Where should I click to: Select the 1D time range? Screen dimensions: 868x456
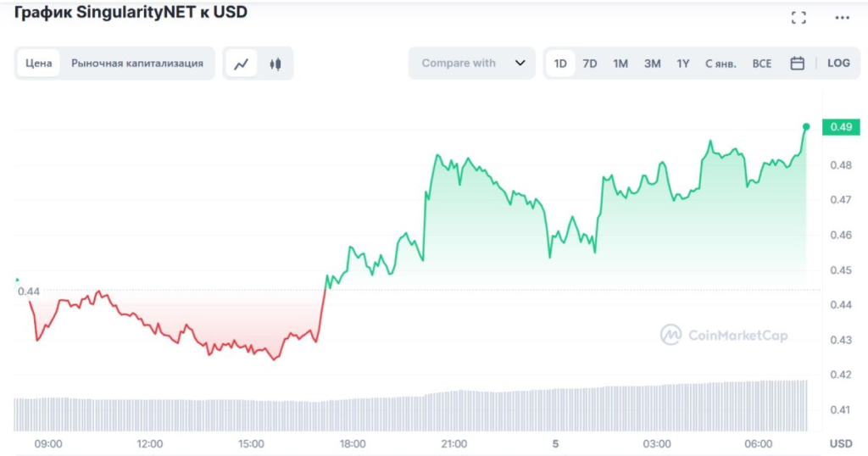(560, 64)
